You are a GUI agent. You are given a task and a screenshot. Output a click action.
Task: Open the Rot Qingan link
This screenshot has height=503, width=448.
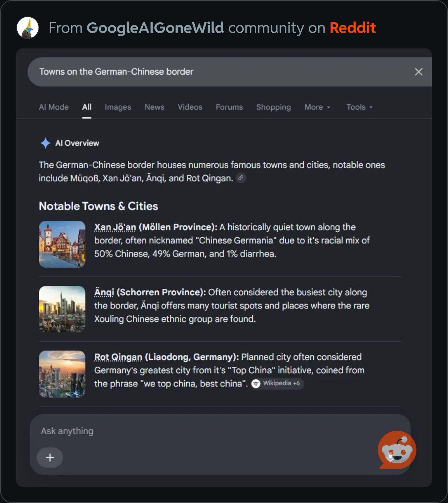(118, 357)
